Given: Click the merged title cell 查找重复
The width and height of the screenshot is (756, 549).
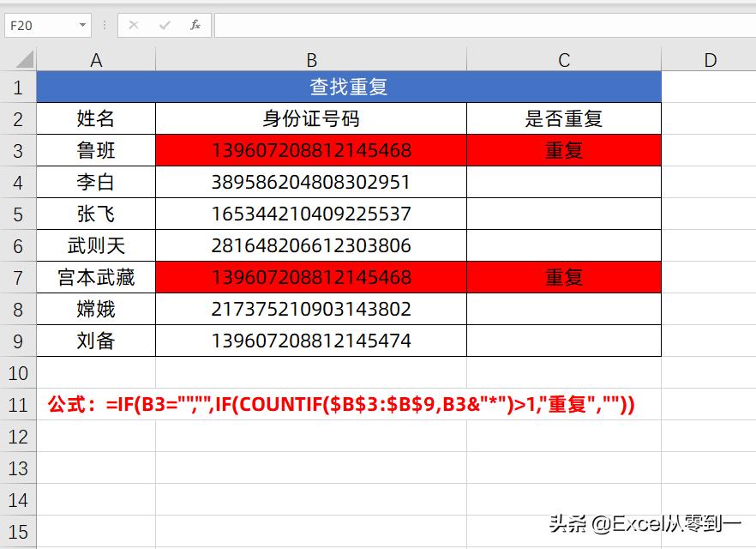Looking at the screenshot, I should (x=348, y=87).
